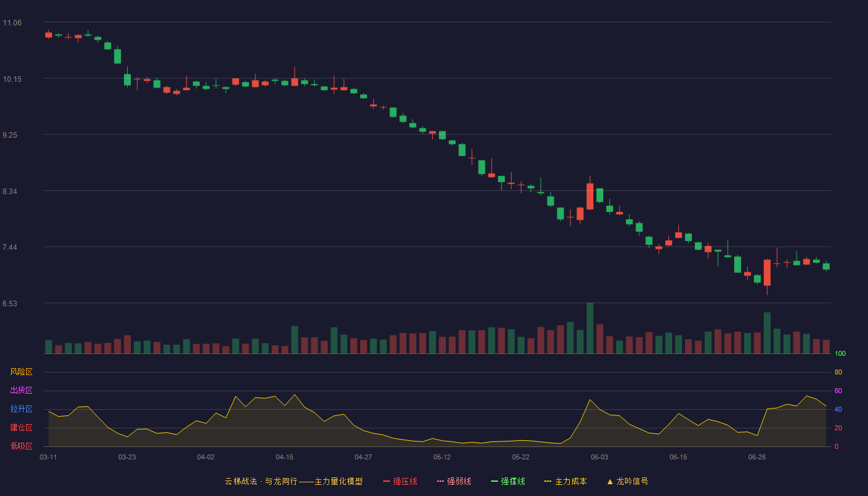This screenshot has width=868, height=496.
Task: Click the 云梯战法 主力量化模型 legend title
Action: tap(294, 481)
